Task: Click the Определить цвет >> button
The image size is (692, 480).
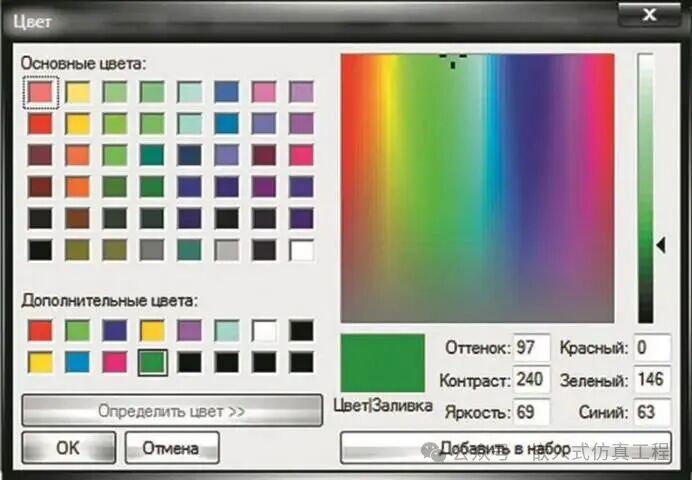Action: [x=172, y=411]
